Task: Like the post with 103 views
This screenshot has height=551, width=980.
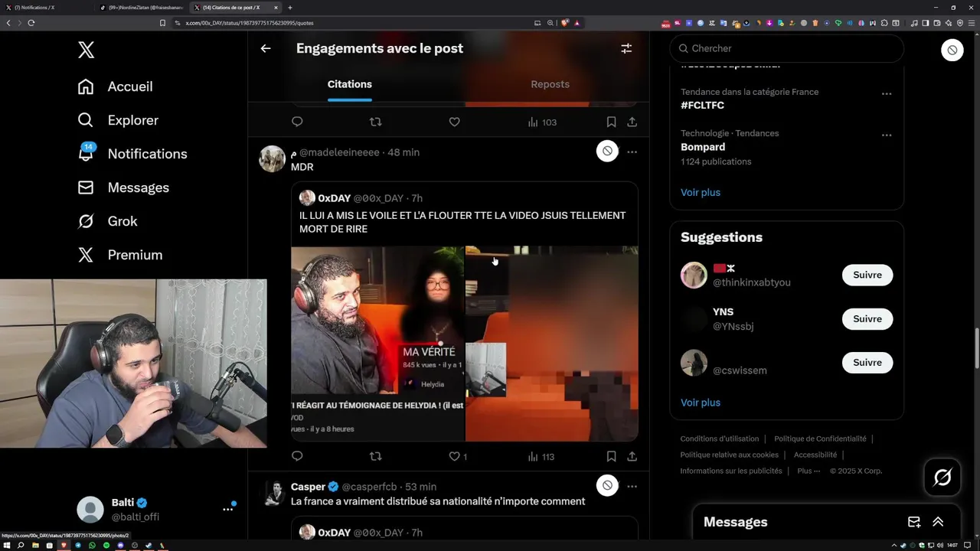Action: [x=454, y=122]
